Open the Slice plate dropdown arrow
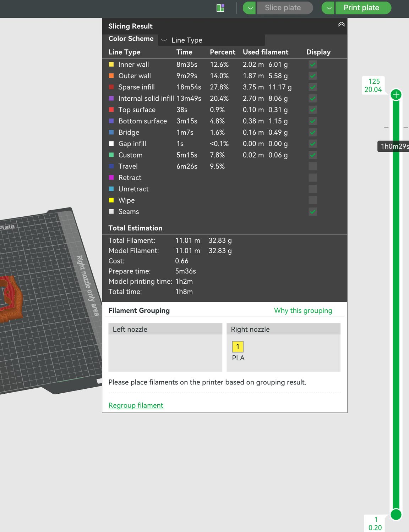The width and height of the screenshot is (409, 532). (x=249, y=8)
